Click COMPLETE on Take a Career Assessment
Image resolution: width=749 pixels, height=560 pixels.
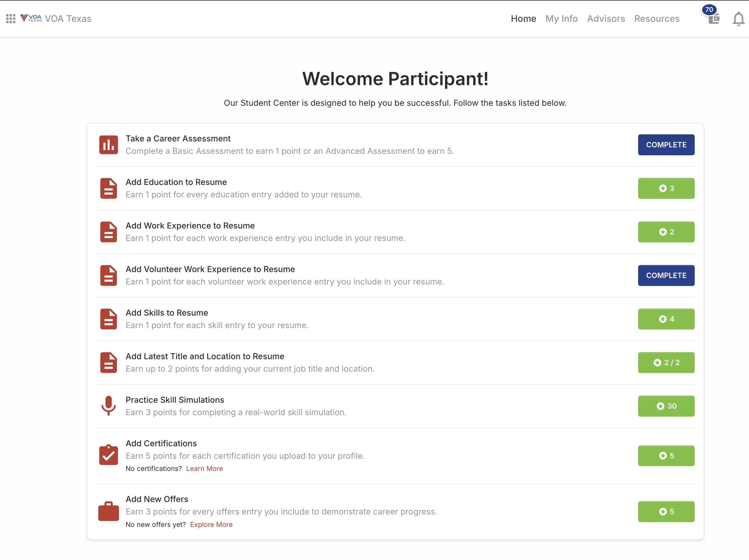(666, 145)
